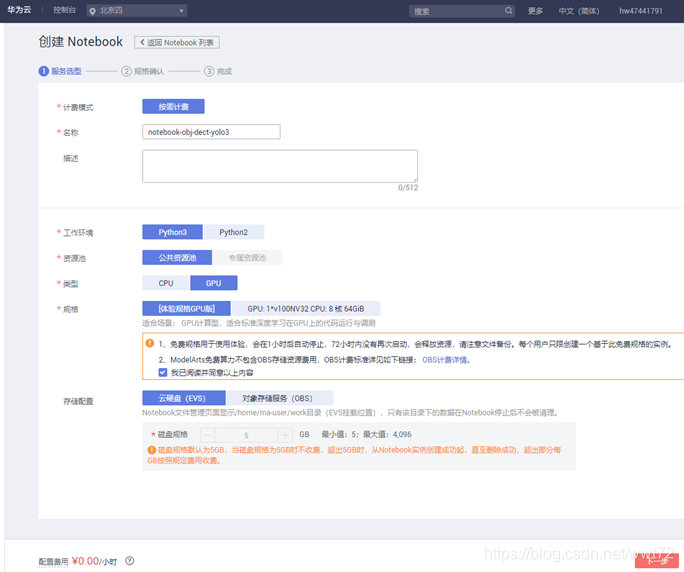The image size is (684, 572).
Task: Click the step 2 规格确认 circle icon
Action: 126,71
